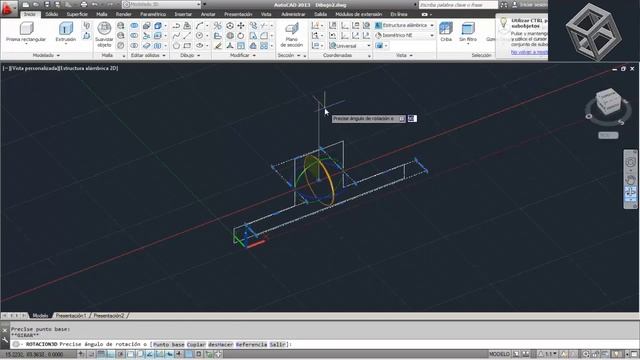Click the Plano de sección tool

[291, 35]
